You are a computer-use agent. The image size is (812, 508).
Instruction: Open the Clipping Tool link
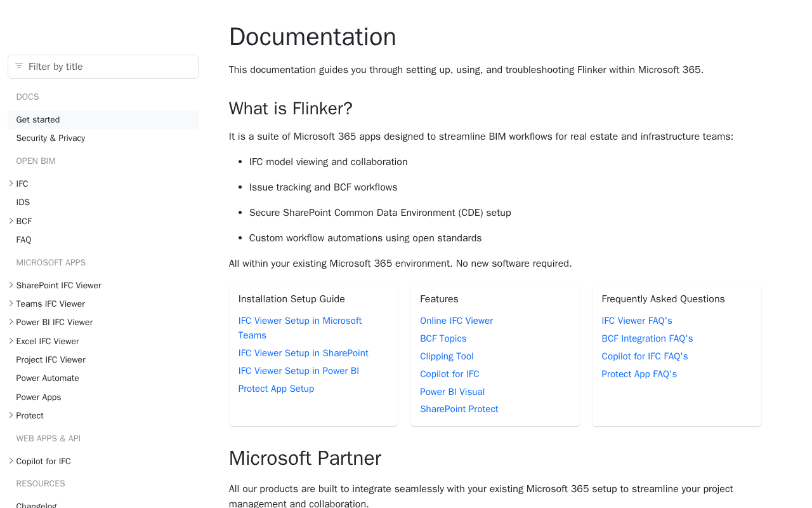[447, 356]
